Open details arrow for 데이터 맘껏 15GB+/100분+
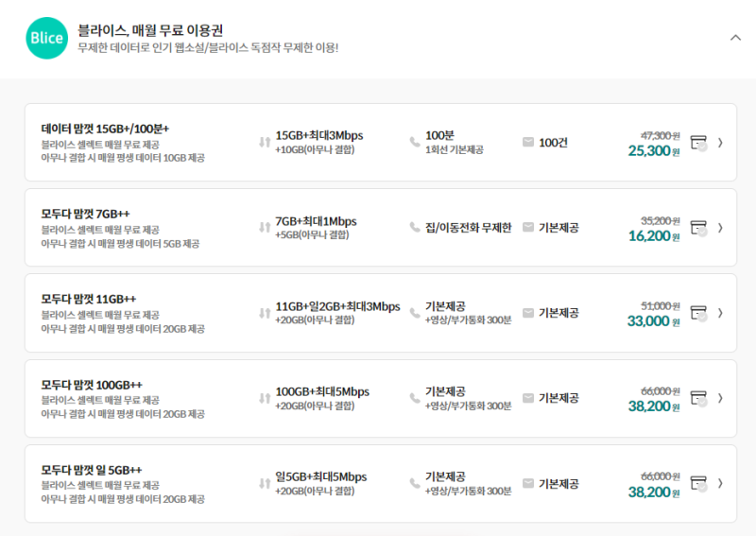The width and height of the screenshot is (756, 536). click(720, 143)
